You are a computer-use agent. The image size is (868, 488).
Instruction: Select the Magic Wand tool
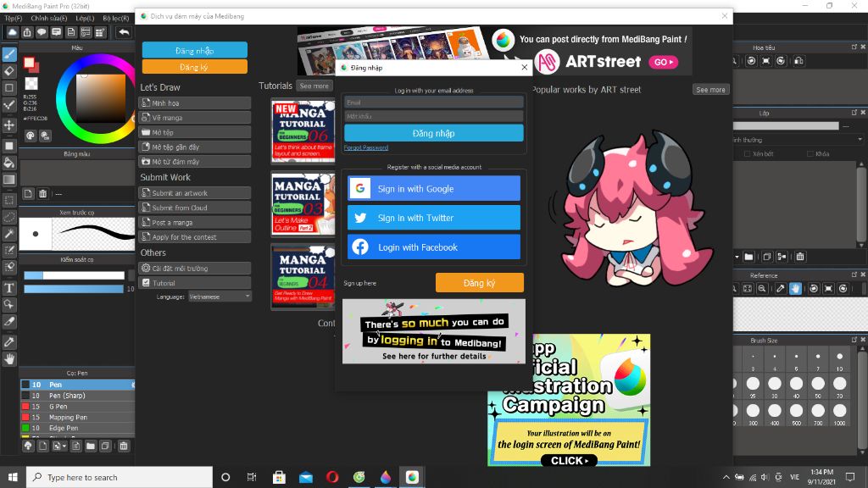(9, 234)
